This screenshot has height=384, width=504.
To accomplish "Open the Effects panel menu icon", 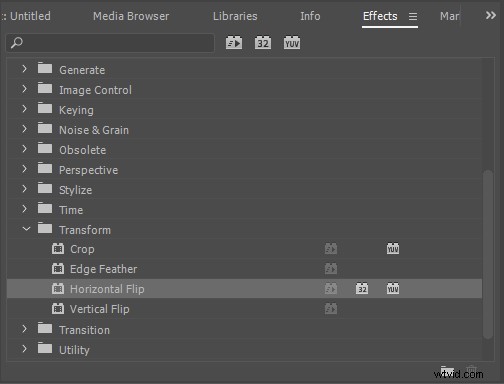I will [413, 16].
